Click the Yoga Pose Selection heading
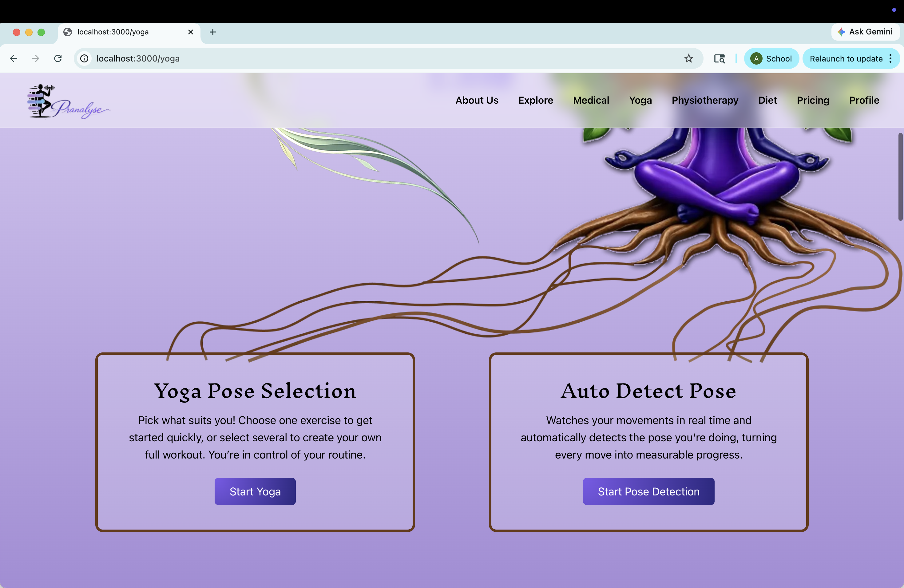 [x=255, y=391]
